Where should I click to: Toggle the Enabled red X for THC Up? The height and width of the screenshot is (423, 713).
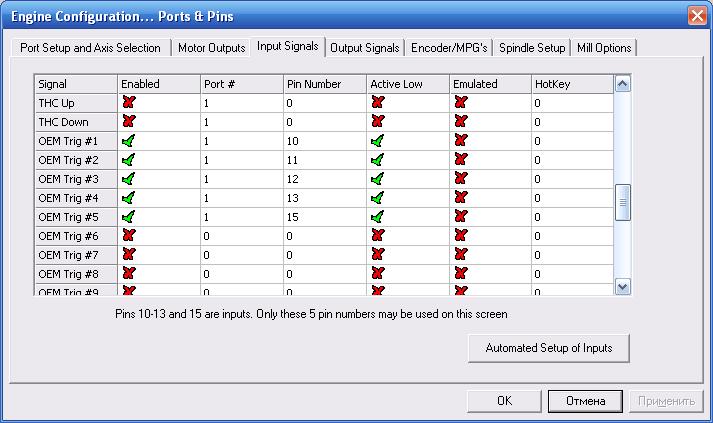[x=128, y=103]
